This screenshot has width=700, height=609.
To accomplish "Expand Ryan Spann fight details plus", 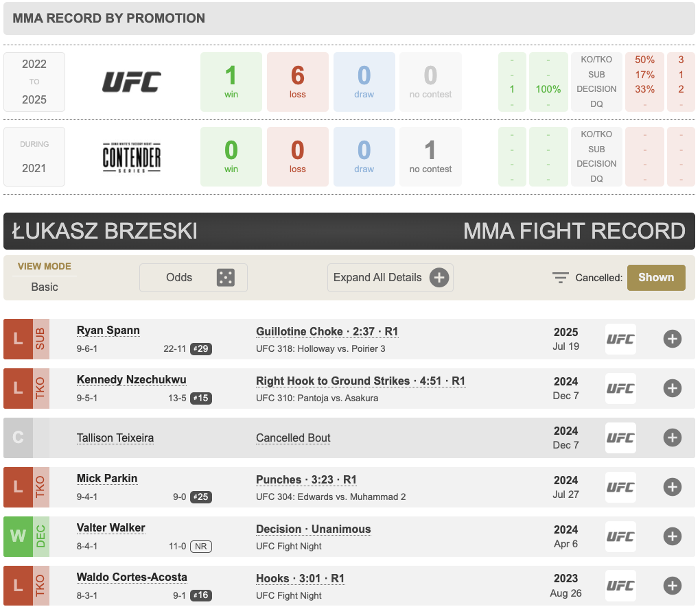I will point(672,339).
